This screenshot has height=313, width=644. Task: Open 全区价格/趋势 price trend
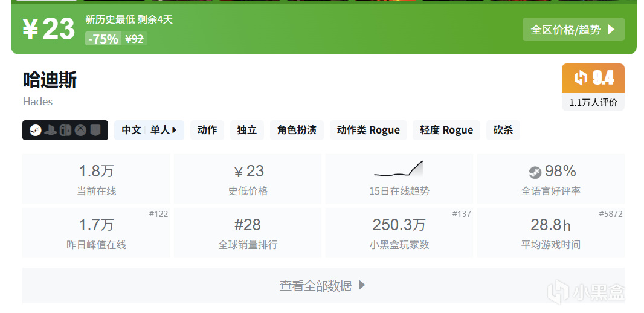click(x=573, y=29)
